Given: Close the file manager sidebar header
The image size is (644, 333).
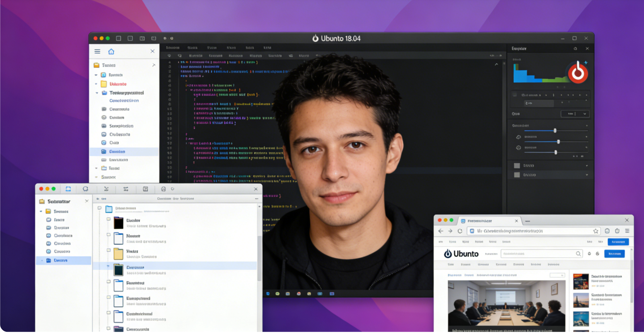Looking at the screenshot, I should [87, 201].
